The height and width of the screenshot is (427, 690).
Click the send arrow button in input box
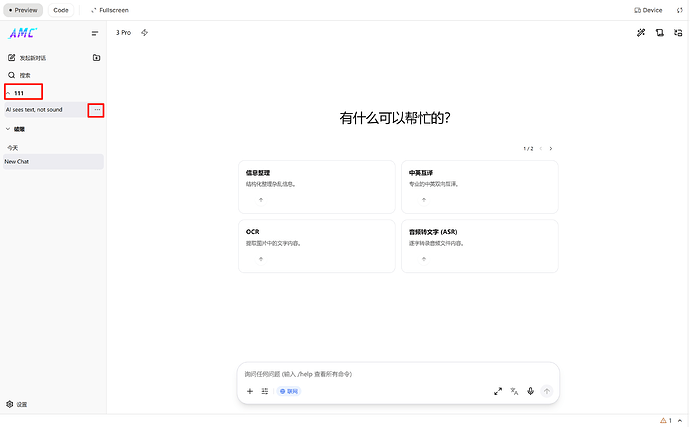[547, 391]
